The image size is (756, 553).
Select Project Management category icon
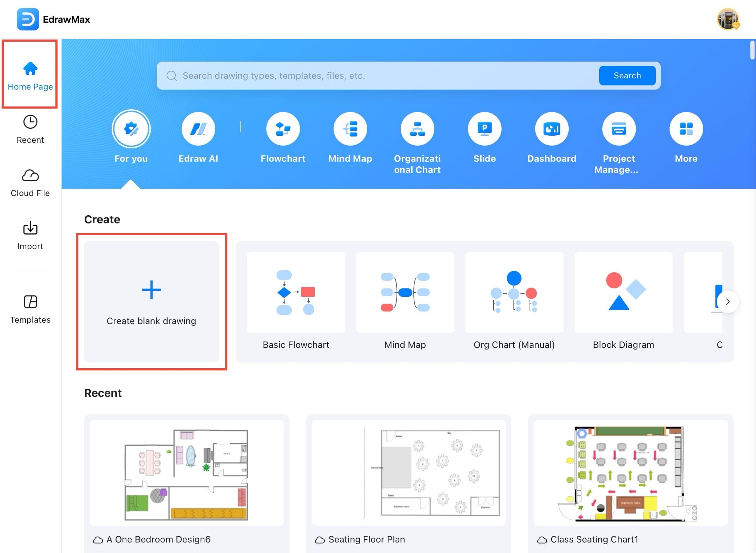619,129
